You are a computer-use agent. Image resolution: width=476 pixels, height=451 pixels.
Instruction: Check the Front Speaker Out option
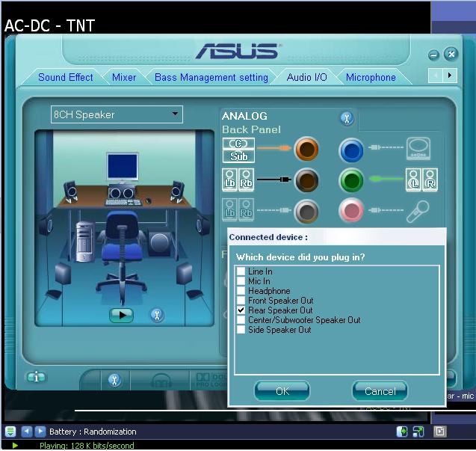[241, 300]
